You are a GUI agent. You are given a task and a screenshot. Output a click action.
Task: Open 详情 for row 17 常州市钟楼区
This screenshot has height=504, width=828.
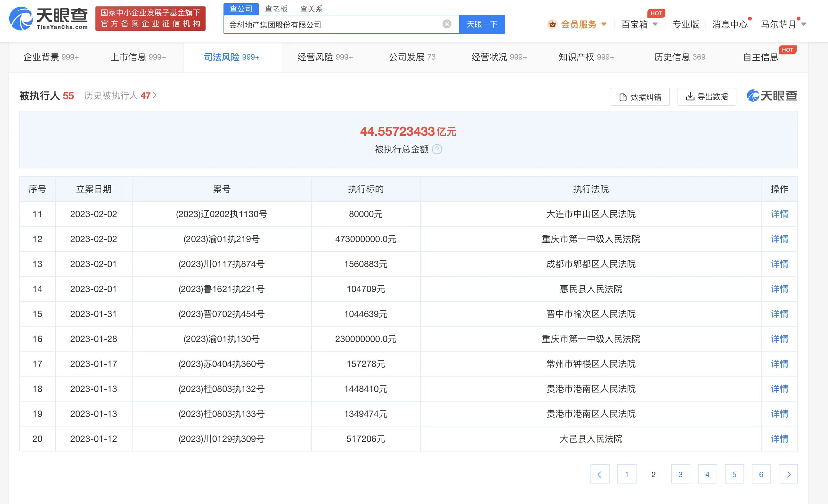[779, 364]
